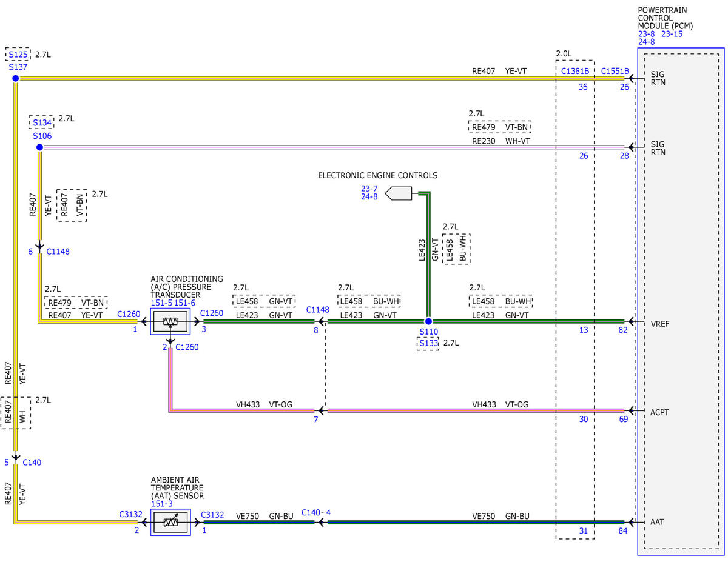This screenshot has height=562, width=728.
Task: Select the S134 splice label
Action: pyautogui.click(x=42, y=122)
